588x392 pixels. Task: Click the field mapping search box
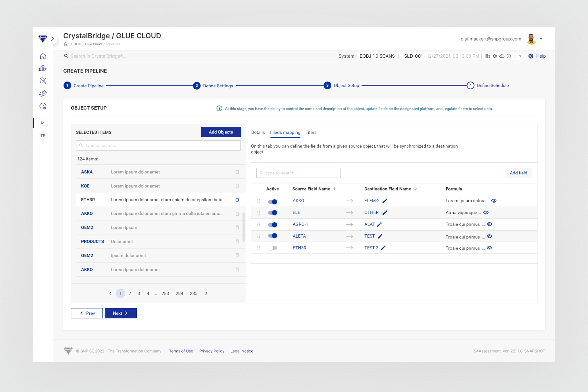pos(298,173)
